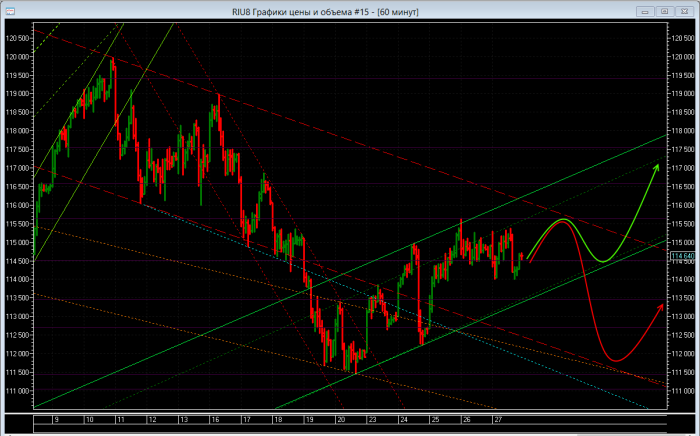Click date label 10 on the time axis
Screen dimensions: 700x436
pyautogui.click(x=89, y=419)
